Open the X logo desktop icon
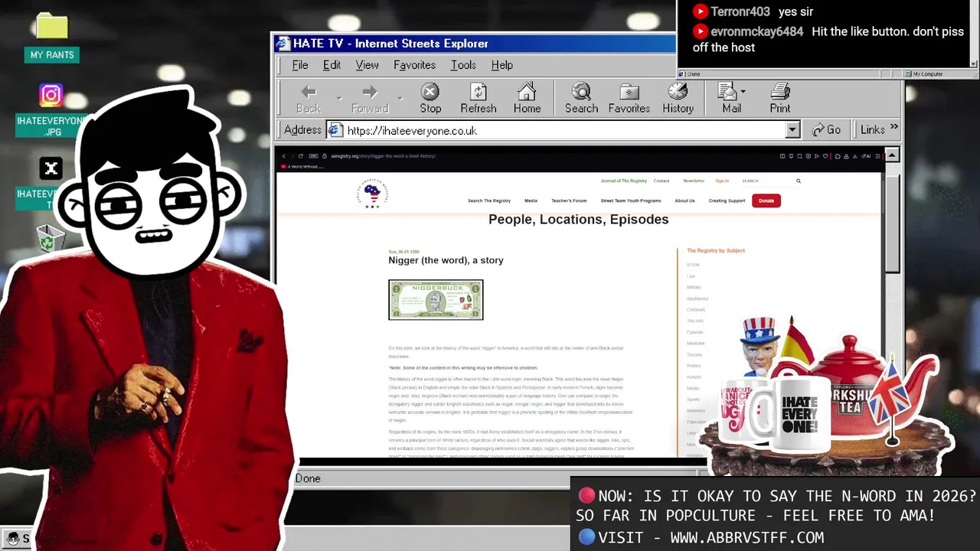The width and height of the screenshot is (980, 551). 51,168
